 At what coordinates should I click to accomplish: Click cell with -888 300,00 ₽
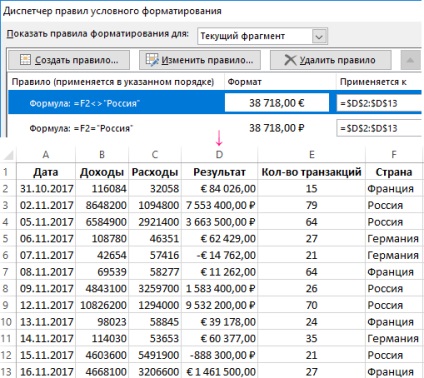219,355
